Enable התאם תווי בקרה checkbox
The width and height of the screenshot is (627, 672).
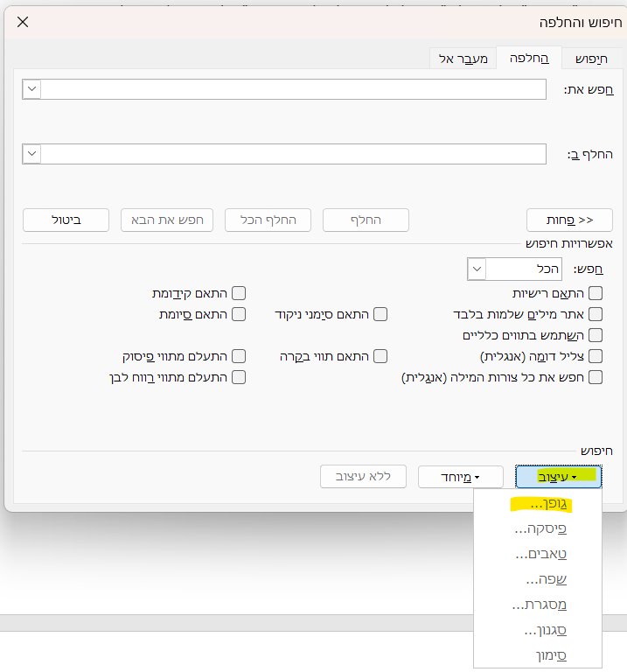click(380, 356)
